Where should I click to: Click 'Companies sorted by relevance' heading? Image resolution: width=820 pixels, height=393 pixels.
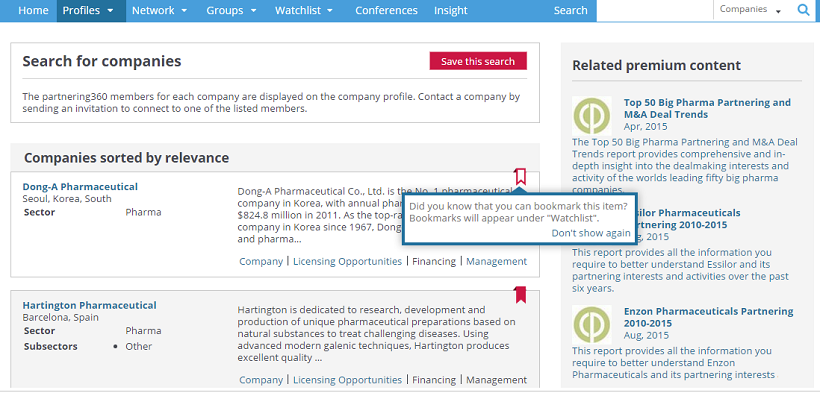pyautogui.click(x=127, y=158)
